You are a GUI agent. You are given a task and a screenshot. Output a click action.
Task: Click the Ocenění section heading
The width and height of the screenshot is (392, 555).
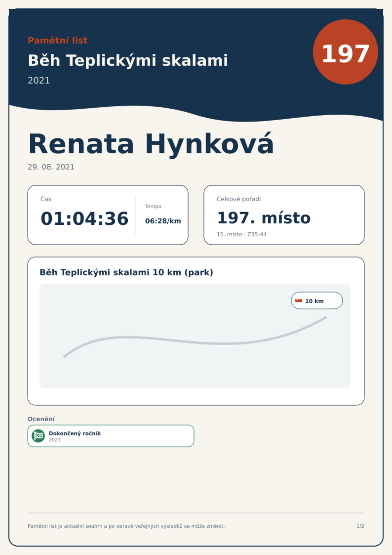click(x=41, y=419)
